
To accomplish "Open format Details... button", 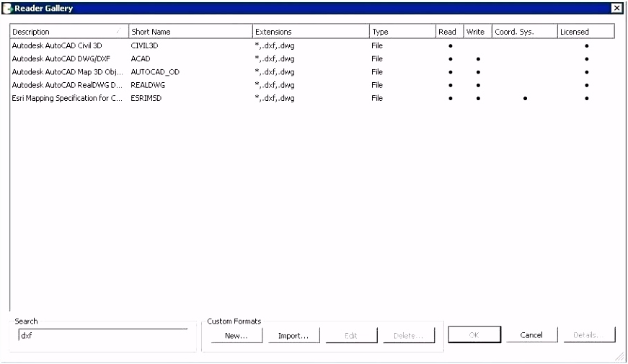I will 589,334.
